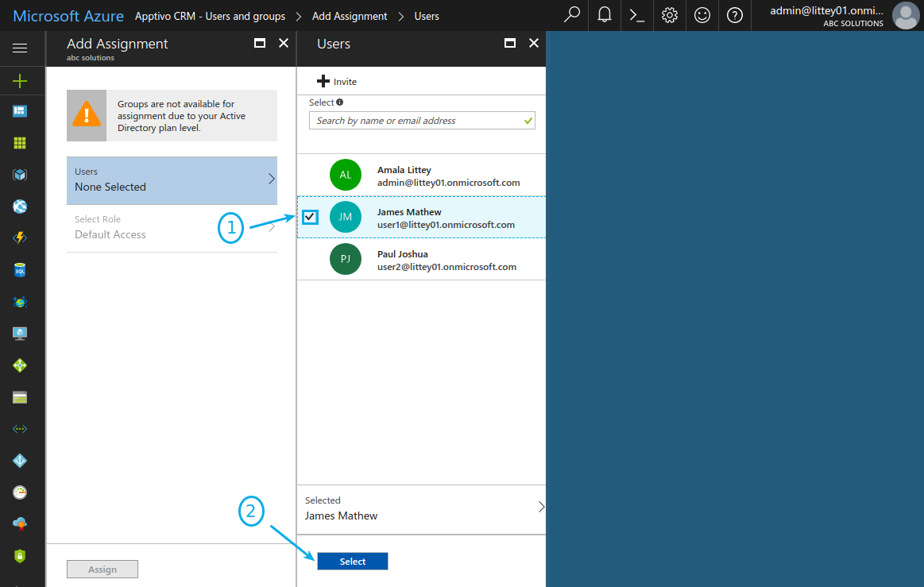Maximize the Users blade
The width and height of the screenshot is (924, 587).
coord(510,43)
